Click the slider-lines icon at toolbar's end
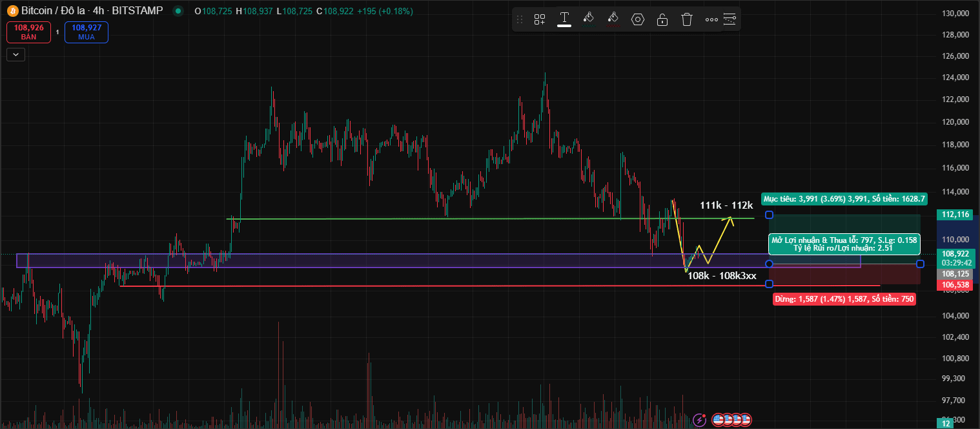Image resolution: width=980 pixels, height=429 pixels. point(730,19)
